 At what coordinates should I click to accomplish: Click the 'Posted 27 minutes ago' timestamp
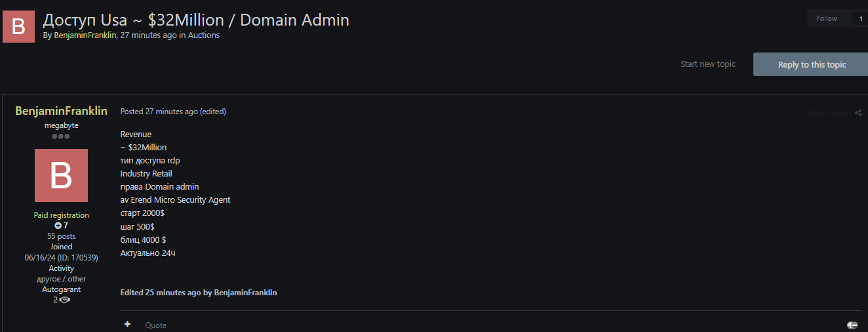[x=159, y=112]
